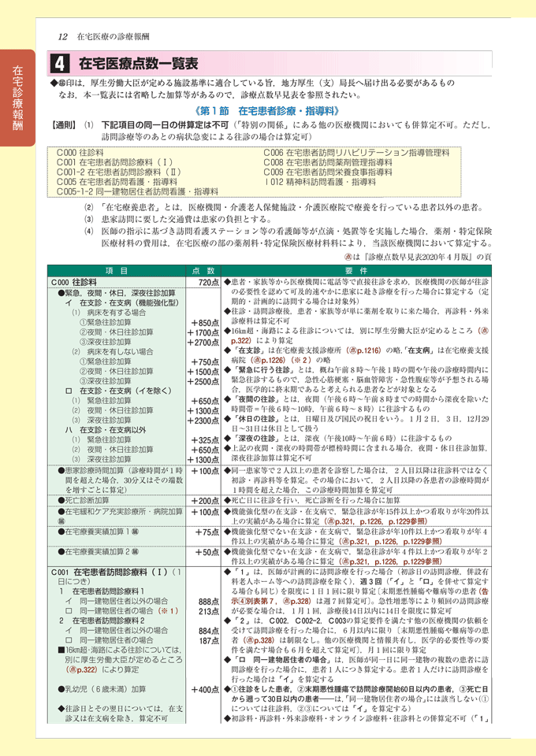
Task: Click row '1 在宅患者訪問診療料1'
Action: click(x=102, y=591)
